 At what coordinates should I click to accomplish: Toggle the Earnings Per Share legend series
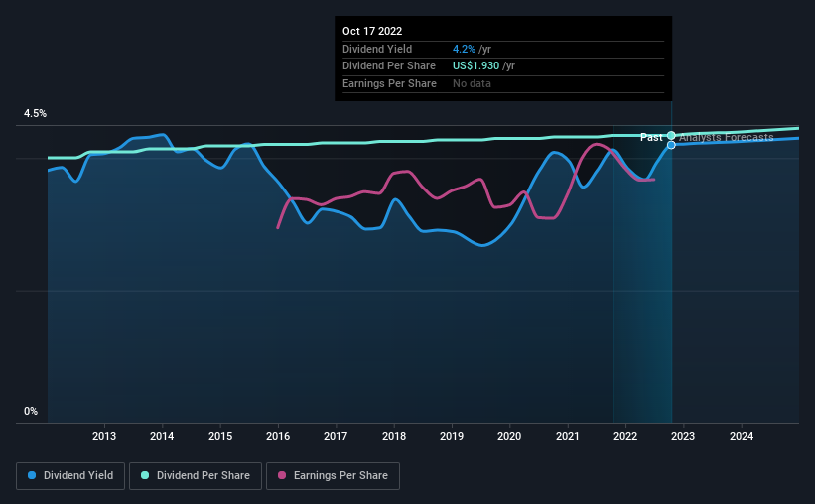click(x=333, y=476)
